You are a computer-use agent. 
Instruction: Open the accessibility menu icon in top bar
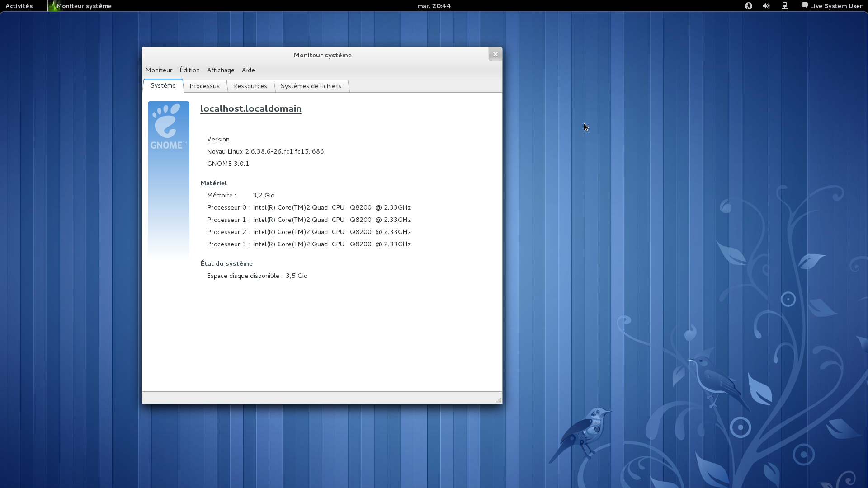click(749, 6)
